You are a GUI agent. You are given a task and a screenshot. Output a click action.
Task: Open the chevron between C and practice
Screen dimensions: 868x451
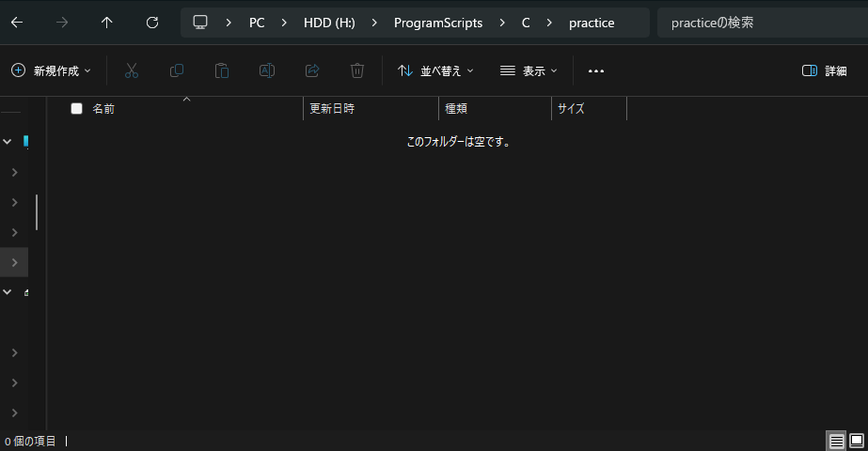click(549, 23)
